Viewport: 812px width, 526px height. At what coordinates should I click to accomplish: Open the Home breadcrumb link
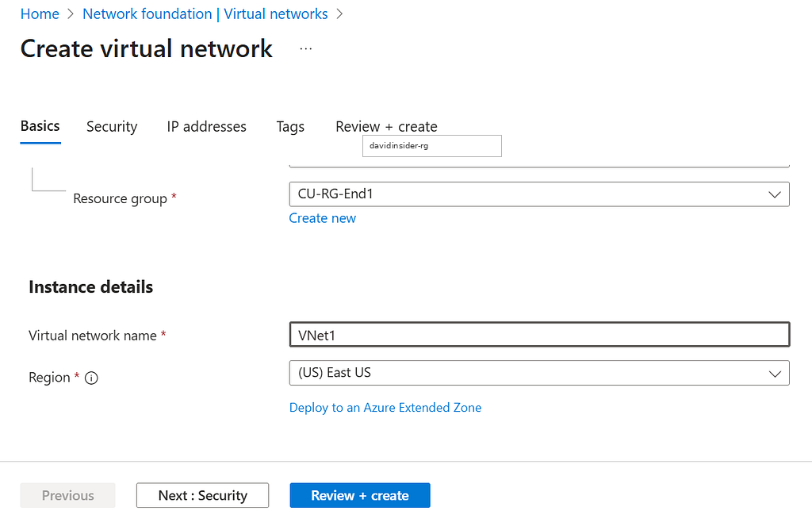[x=40, y=14]
